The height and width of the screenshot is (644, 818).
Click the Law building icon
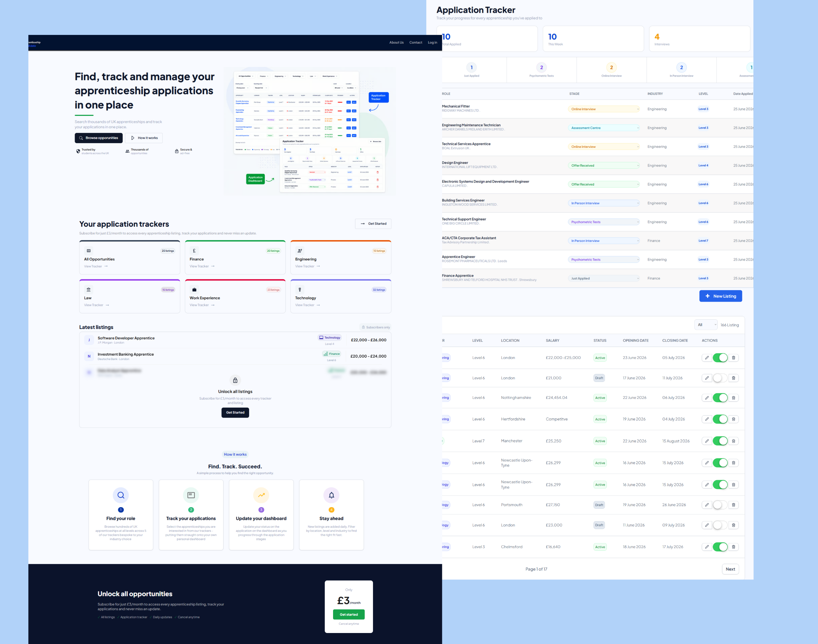tap(89, 290)
